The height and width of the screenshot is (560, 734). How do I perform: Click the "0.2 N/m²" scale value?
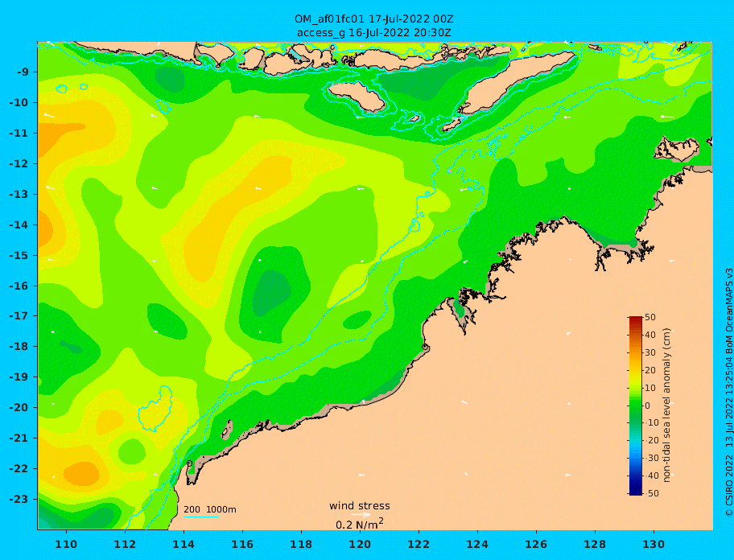[x=360, y=524]
